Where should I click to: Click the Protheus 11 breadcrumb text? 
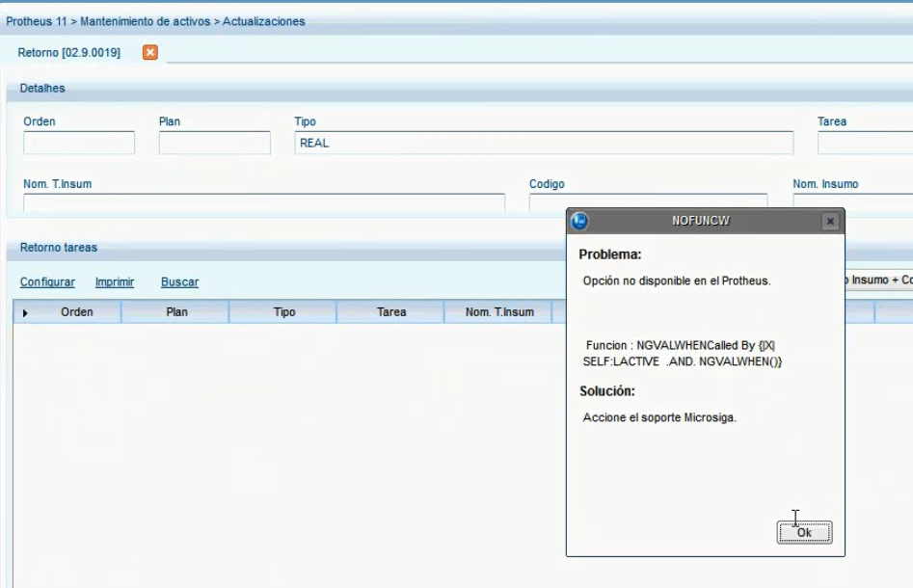coord(37,21)
